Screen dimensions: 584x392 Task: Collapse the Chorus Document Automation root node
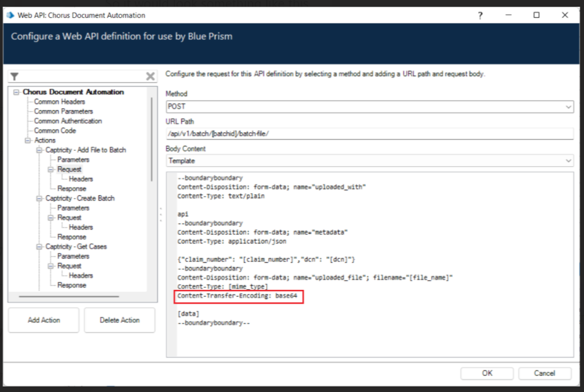coord(16,92)
